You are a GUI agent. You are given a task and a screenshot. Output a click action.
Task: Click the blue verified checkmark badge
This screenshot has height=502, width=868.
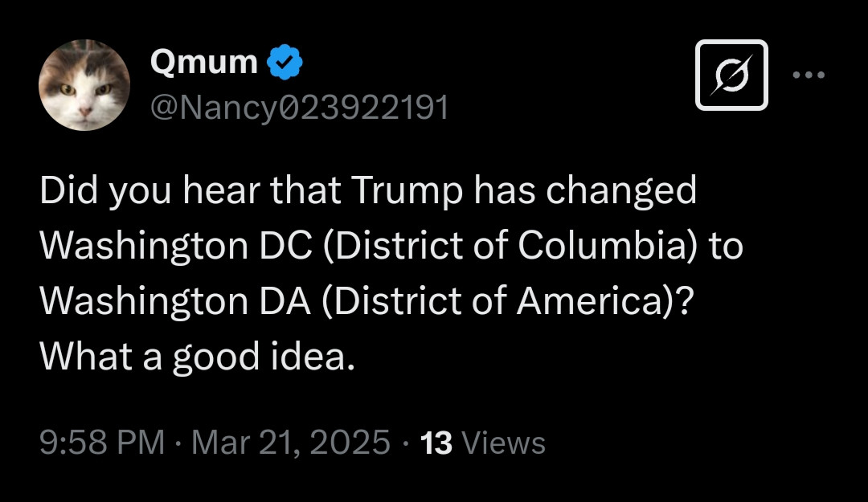(285, 63)
